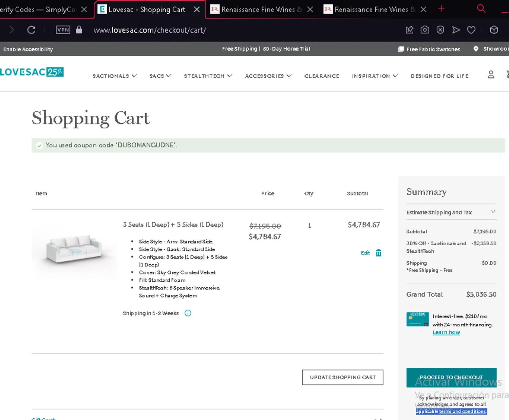Screen dimensions: 509x420
Task: Close the second Renaissance Fine Wines tab
Action: tap(423, 9)
